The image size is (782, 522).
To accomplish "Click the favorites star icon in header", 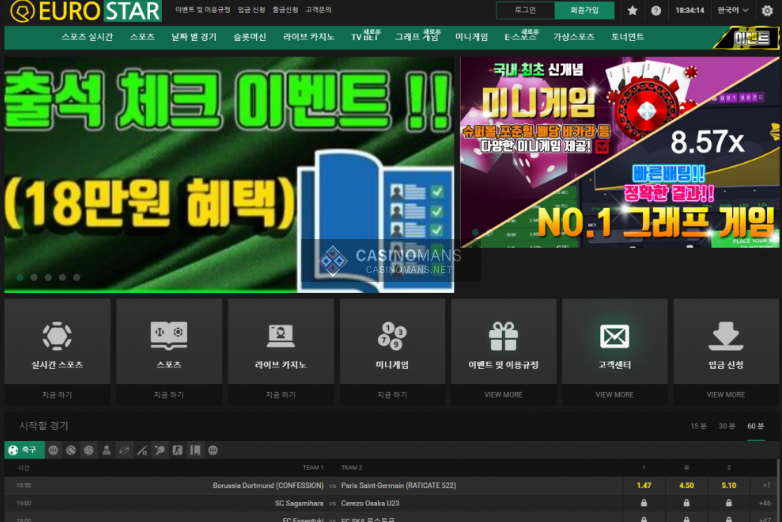I will click(632, 10).
